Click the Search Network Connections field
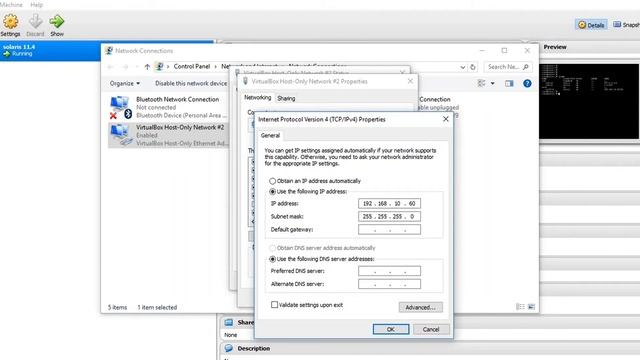Viewport: 640px width, 360px height. pyautogui.click(x=508, y=67)
